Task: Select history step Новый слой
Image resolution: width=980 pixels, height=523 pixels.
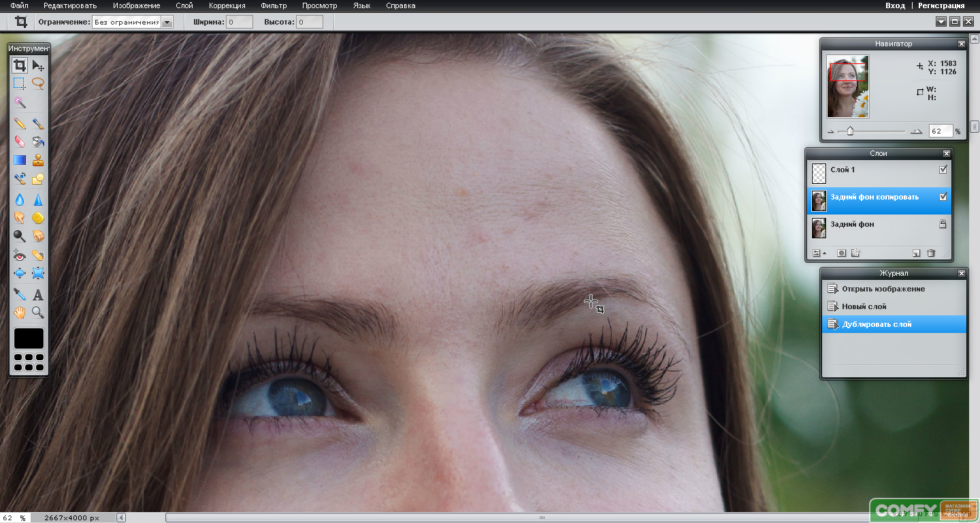Action: (x=894, y=306)
